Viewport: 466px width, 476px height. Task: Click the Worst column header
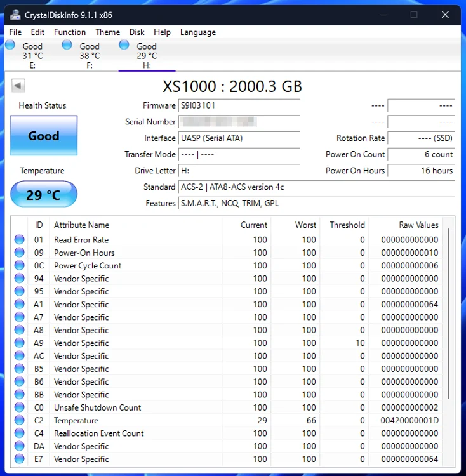tap(295, 225)
